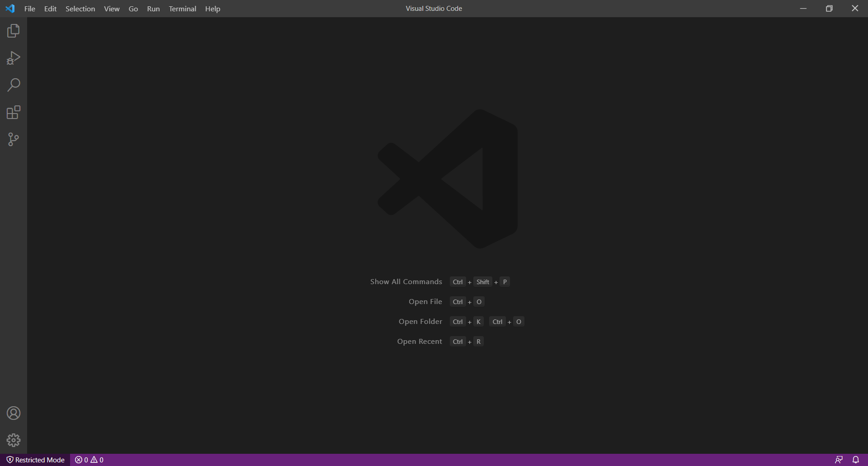Open the feedback icon in status bar

[839, 460]
